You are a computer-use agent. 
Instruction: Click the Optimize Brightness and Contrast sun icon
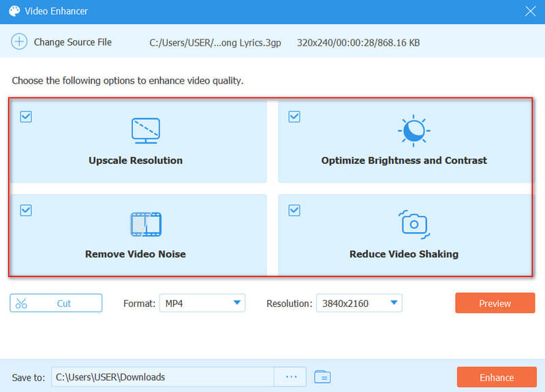[414, 131]
